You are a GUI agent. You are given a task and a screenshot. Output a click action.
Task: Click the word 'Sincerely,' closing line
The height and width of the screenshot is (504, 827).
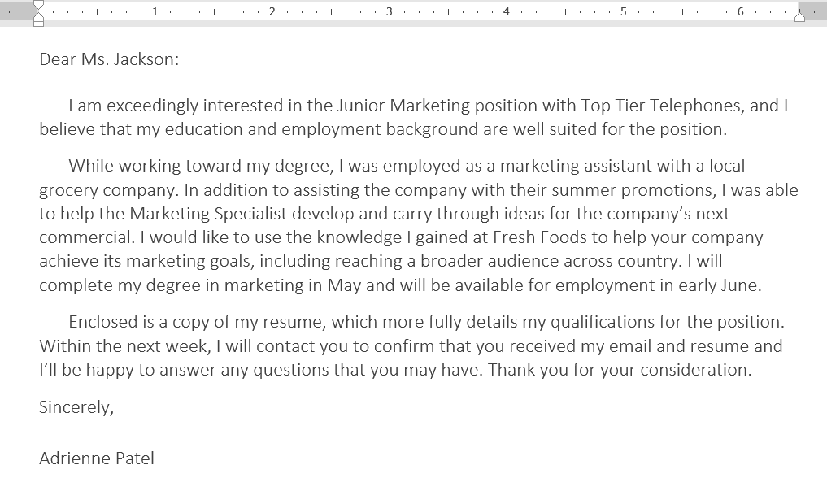coord(76,407)
